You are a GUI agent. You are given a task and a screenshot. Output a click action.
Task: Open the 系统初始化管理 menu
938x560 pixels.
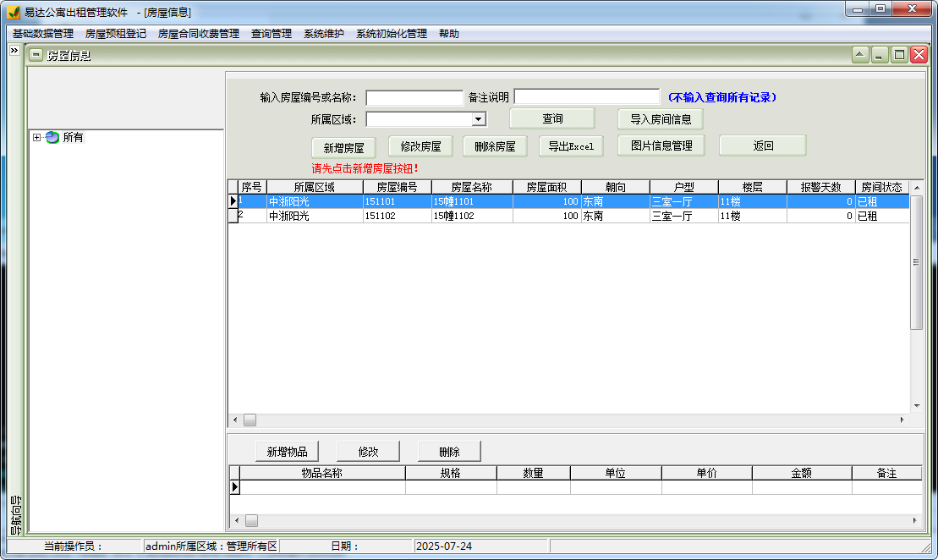pos(391,33)
